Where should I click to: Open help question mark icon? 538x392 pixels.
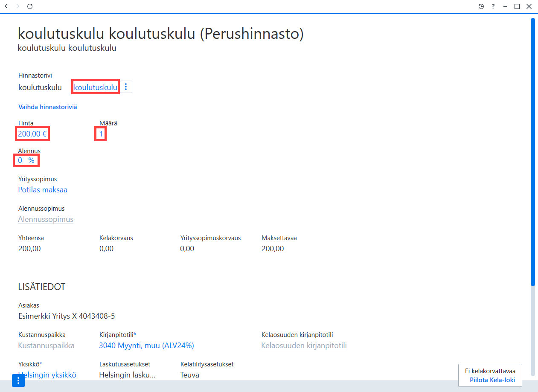click(x=493, y=6)
